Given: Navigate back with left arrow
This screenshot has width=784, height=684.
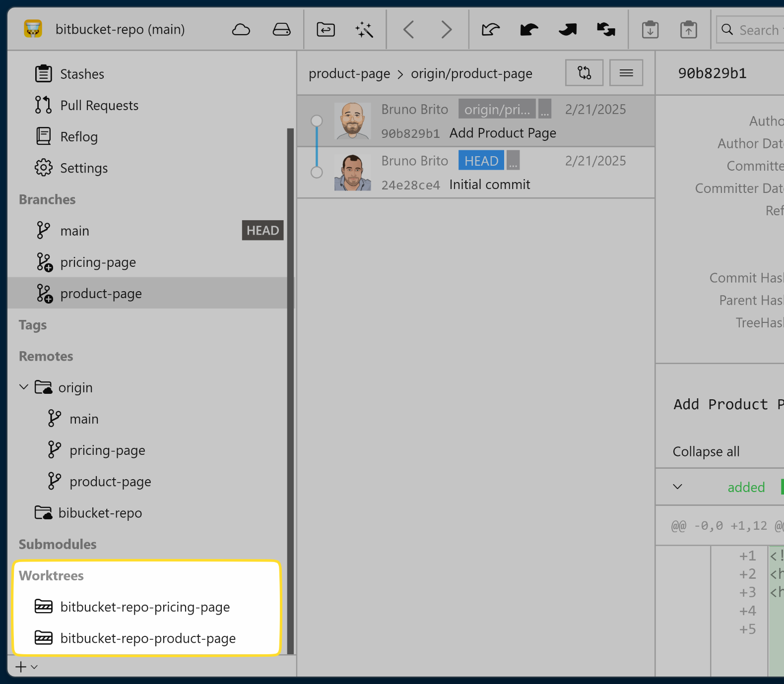Looking at the screenshot, I should pos(409,30).
